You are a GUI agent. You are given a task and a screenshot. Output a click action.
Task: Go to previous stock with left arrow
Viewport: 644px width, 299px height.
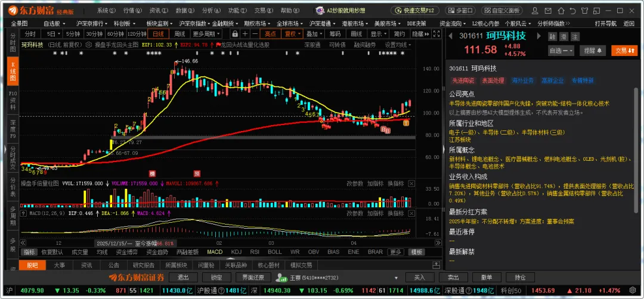click(x=451, y=36)
